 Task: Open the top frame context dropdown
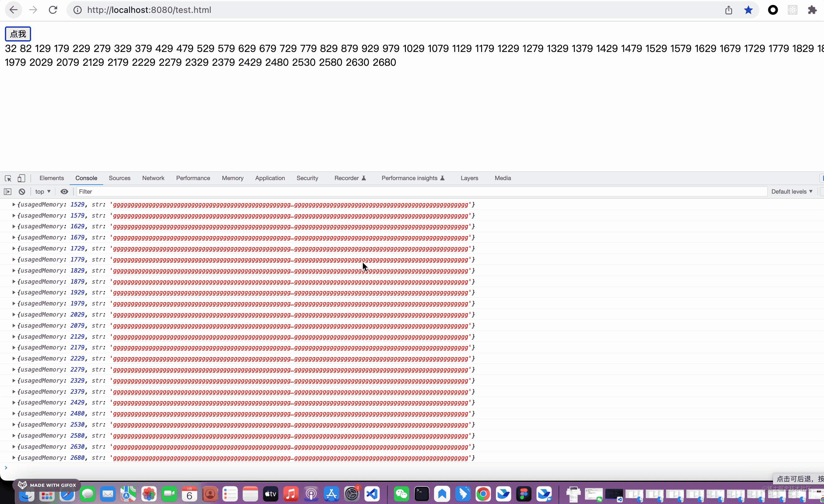42,191
